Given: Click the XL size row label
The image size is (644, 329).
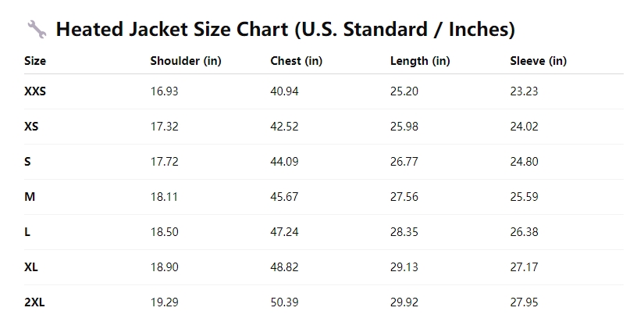Looking at the screenshot, I should 31,267.
